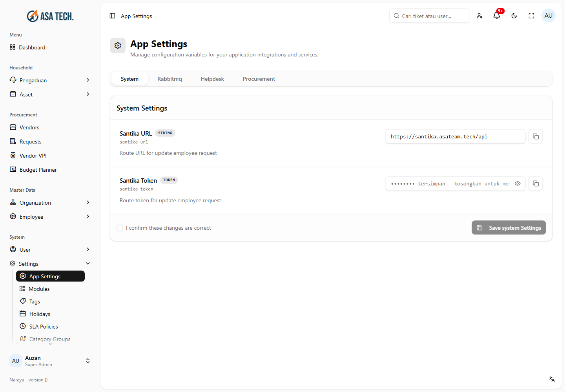Tick the confirm changes checkbox
This screenshot has height=392, width=565.
point(120,228)
